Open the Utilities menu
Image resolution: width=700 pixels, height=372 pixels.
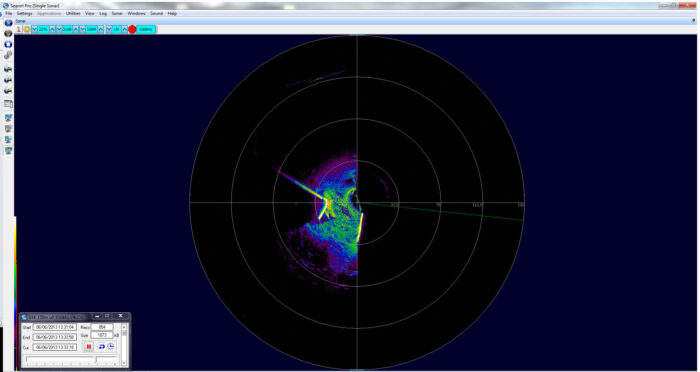coord(73,13)
